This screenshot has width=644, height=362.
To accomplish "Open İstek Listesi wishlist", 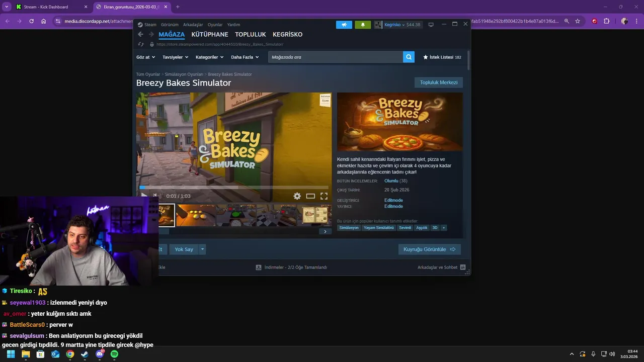I will pos(442,57).
